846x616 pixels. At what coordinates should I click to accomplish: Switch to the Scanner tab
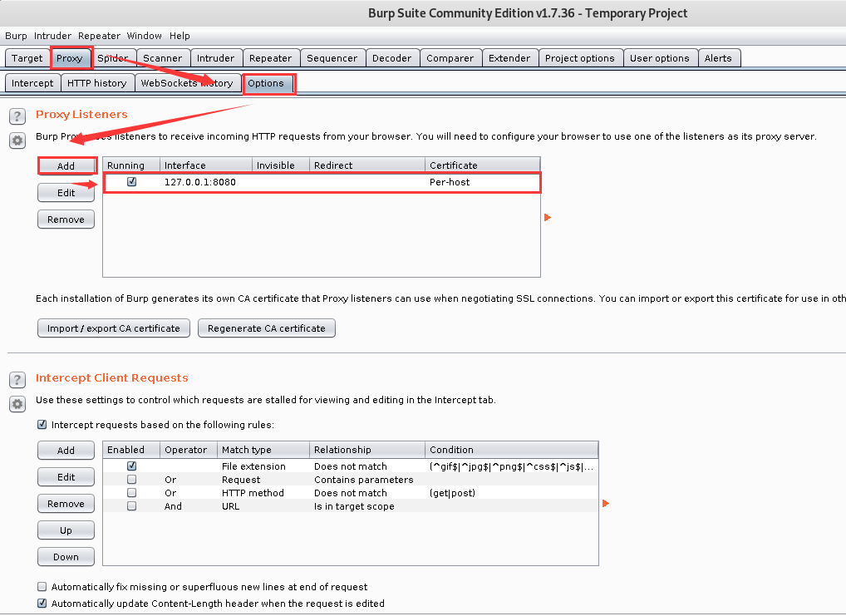click(162, 58)
